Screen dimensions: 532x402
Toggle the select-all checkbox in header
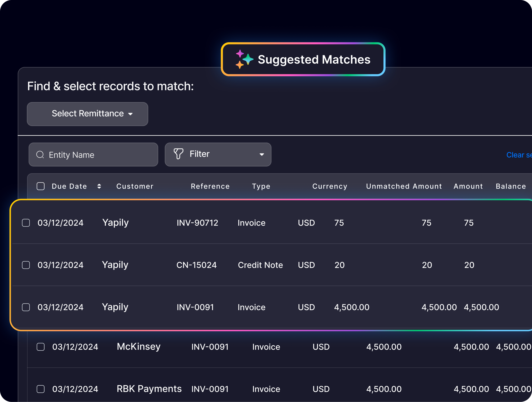tap(41, 186)
